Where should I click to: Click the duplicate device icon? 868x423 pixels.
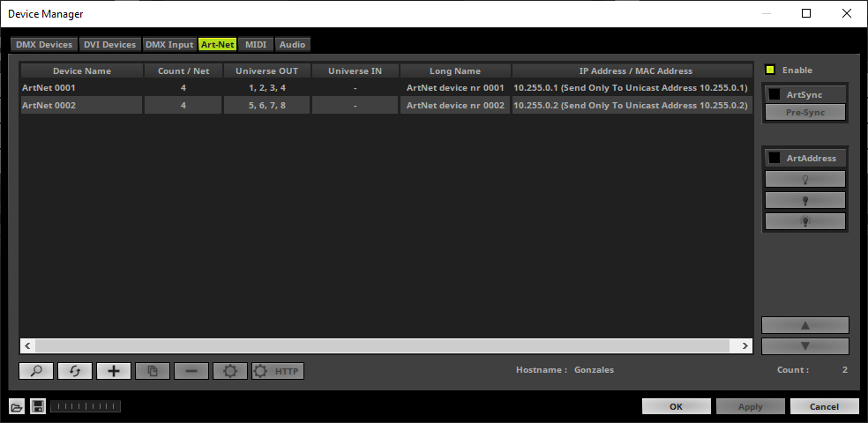click(x=153, y=371)
